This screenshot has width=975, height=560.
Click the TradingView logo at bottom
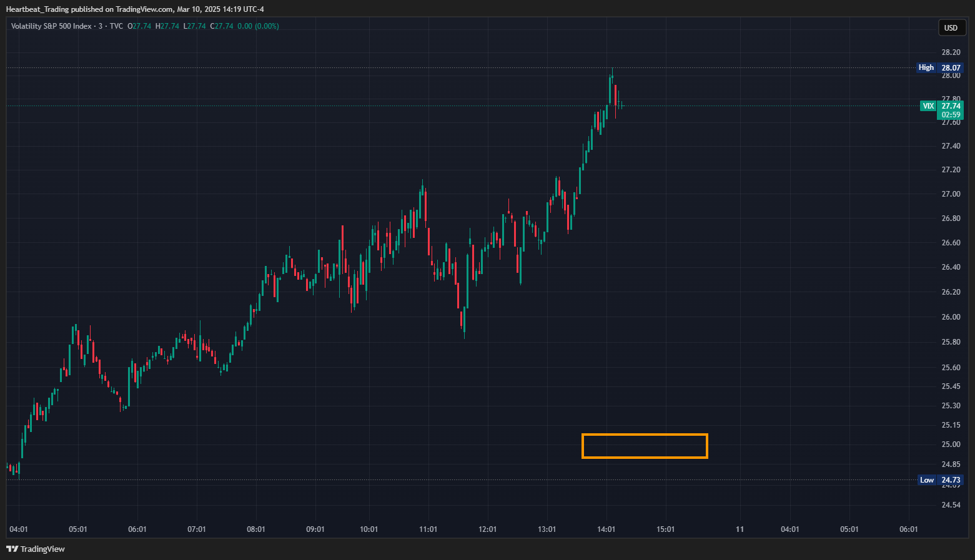click(x=36, y=549)
